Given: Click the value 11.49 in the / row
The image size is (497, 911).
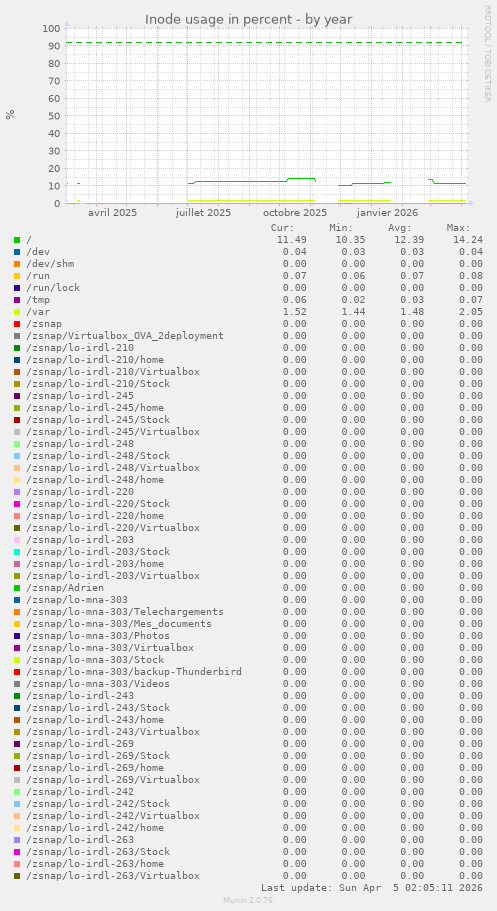Looking at the screenshot, I should [292, 240].
